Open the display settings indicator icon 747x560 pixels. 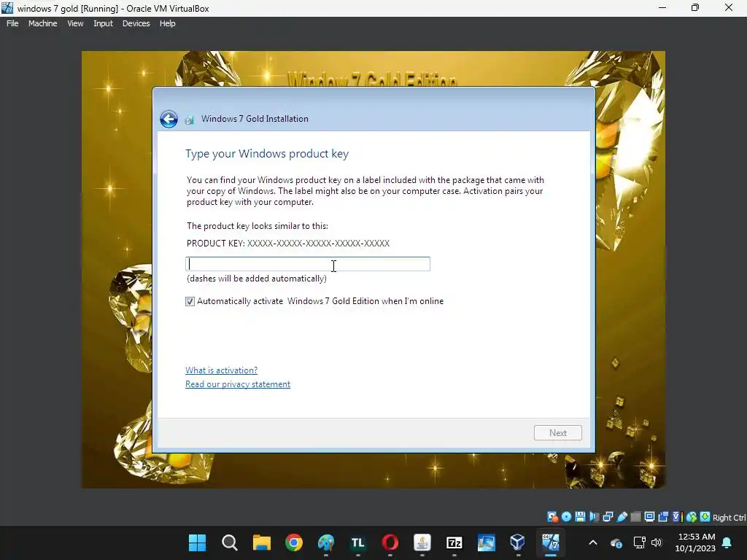pos(649,517)
